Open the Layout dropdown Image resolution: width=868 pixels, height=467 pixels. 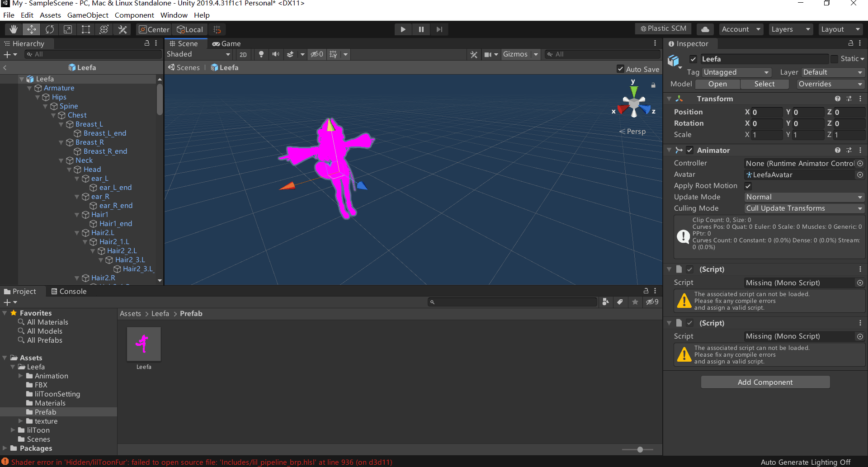(x=840, y=29)
